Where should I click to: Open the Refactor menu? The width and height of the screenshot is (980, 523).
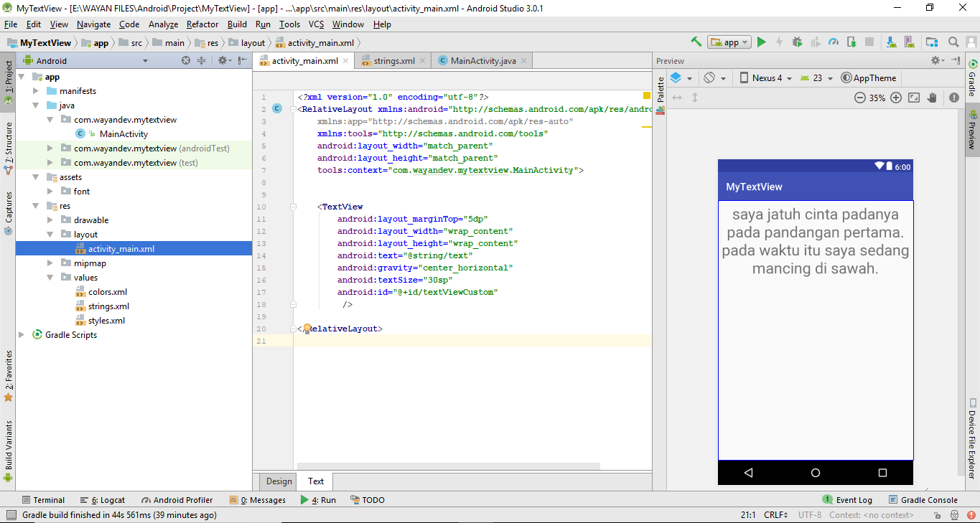(x=202, y=24)
